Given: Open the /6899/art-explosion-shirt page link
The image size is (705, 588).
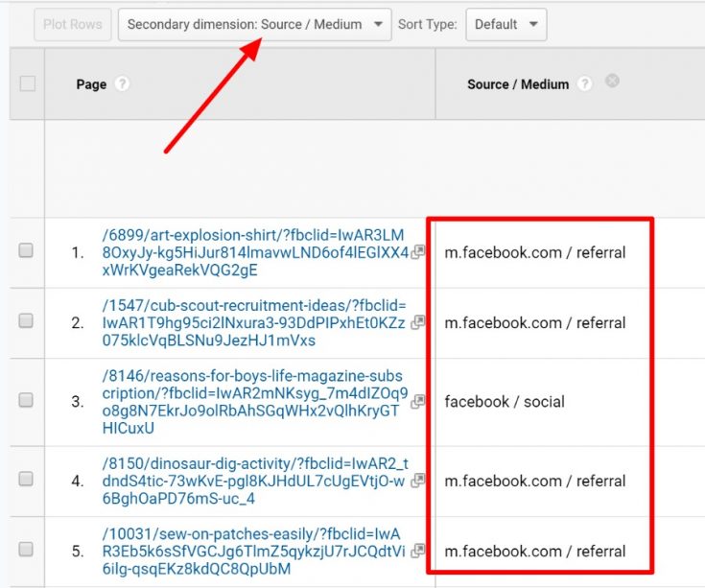Looking at the screenshot, I should point(255,252).
